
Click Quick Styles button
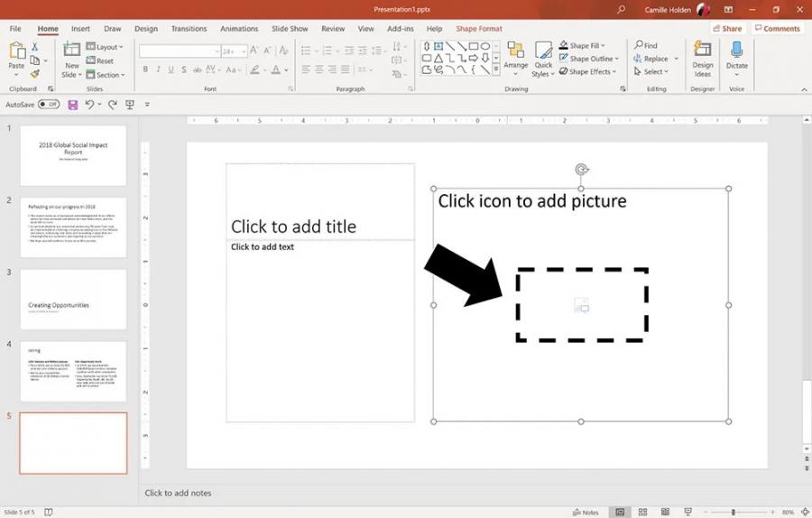click(x=543, y=60)
